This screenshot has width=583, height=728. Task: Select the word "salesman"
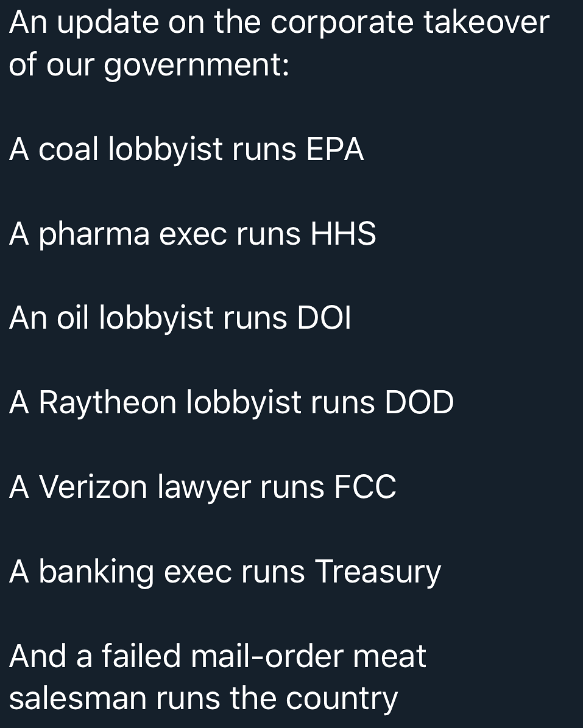(x=77, y=698)
